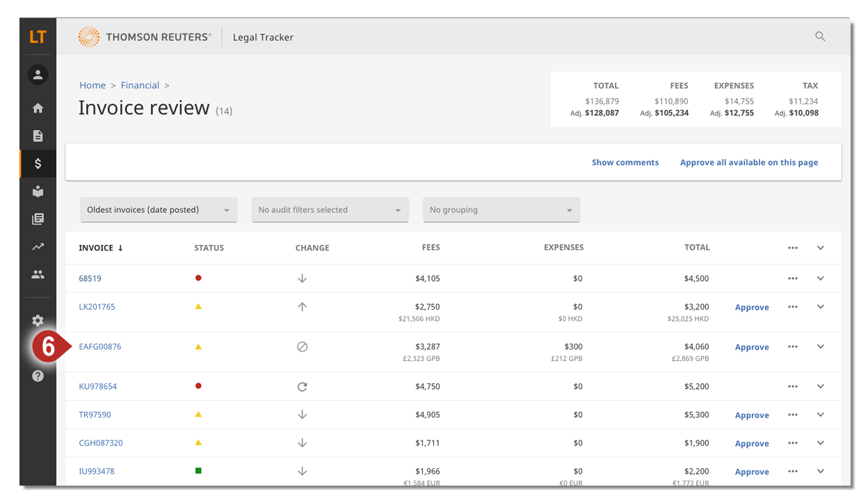
Task: Open the help question mark icon
Action: coord(38,376)
